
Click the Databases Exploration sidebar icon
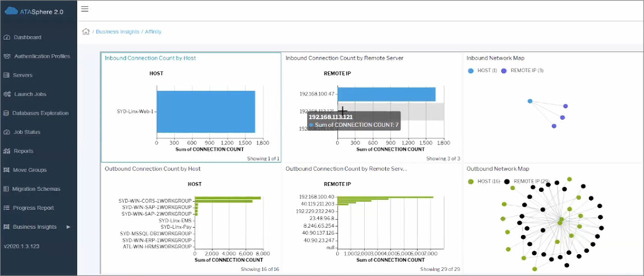(x=7, y=113)
